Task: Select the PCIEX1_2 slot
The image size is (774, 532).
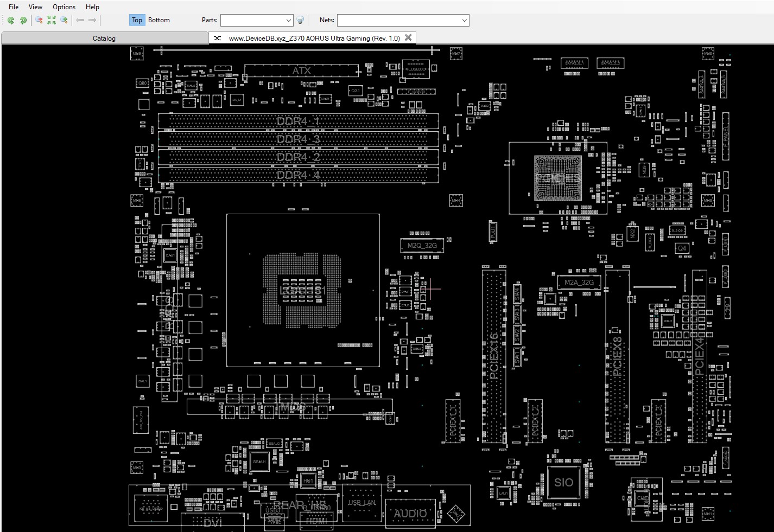Action: tap(535, 421)
